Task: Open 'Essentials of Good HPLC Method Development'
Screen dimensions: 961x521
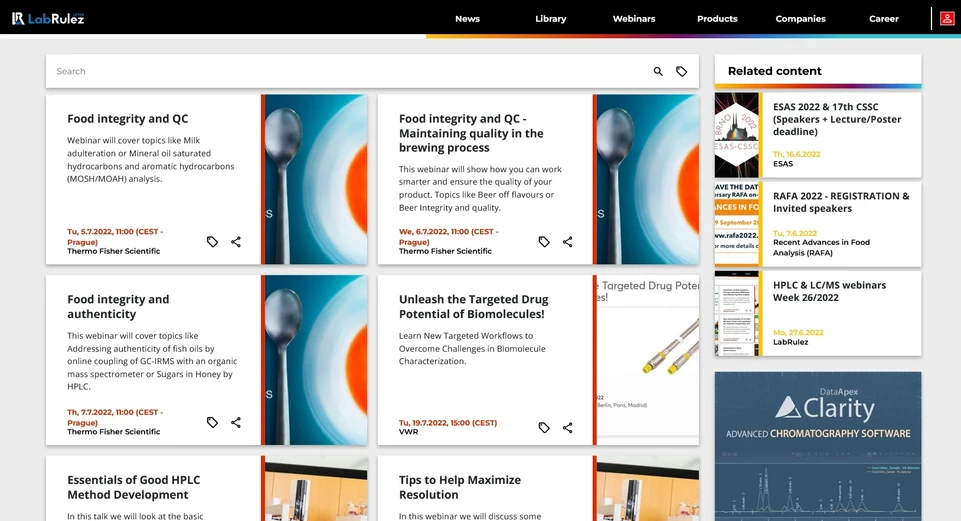Action: 134,487
